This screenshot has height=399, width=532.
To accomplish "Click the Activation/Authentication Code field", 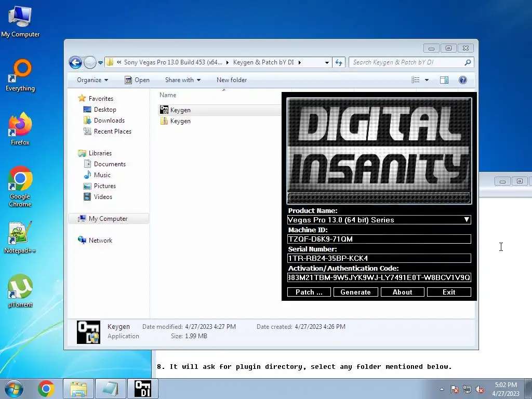I will tap(379, 277).
